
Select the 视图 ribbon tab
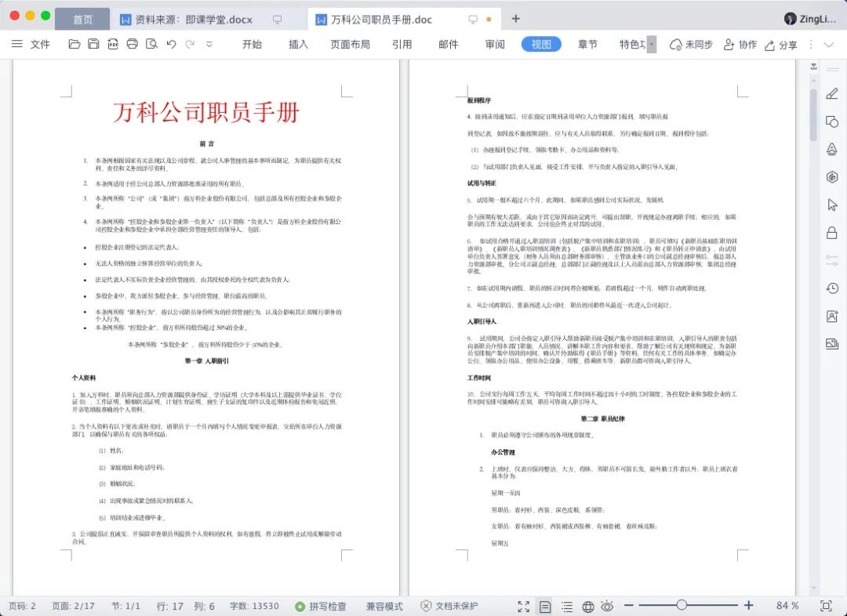[x=541, y=44]
